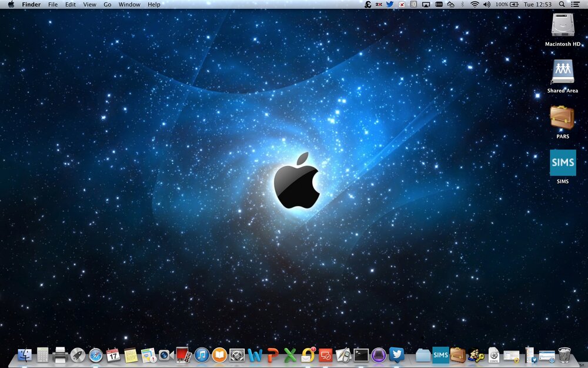Launch Microsoft Word from the Dock

[255, 355]
